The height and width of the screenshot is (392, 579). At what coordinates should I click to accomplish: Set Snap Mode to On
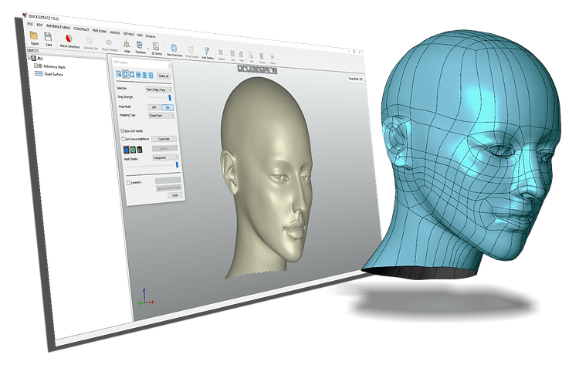(x=168, y=107)
